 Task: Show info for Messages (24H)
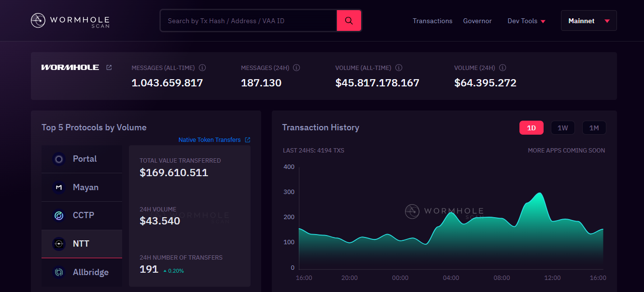tap(296, 68)
